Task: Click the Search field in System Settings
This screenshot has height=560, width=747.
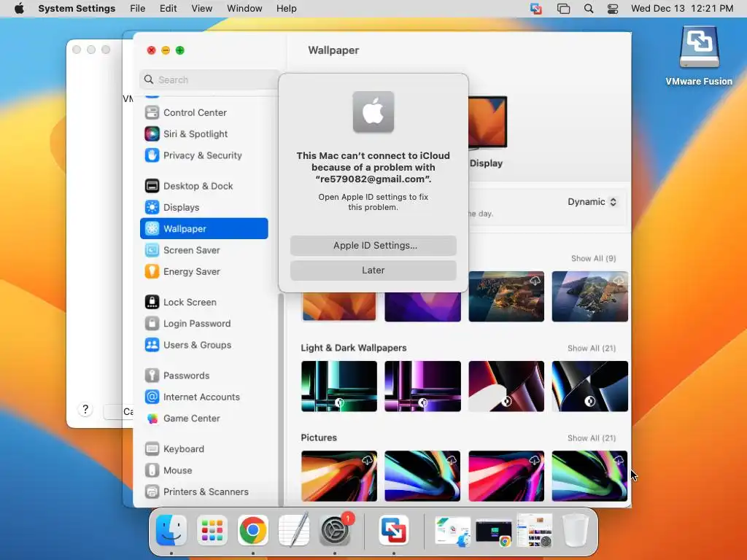Action: [x=209, y=80]
